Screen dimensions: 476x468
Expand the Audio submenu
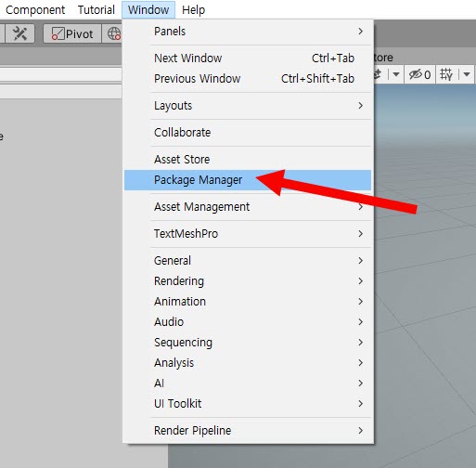point(248,322)
